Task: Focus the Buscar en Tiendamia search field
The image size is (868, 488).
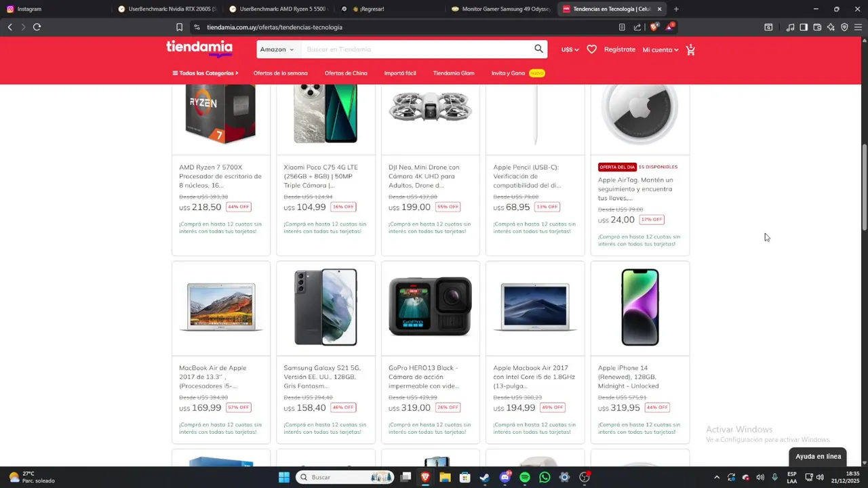Action: tap(417, 49)
